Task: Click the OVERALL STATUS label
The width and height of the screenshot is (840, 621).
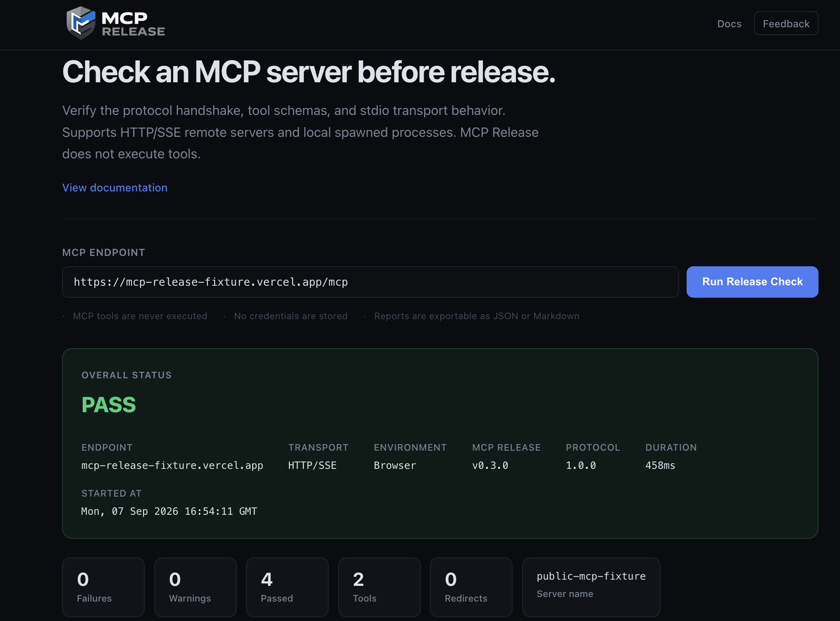Action: tap(126, 375)
